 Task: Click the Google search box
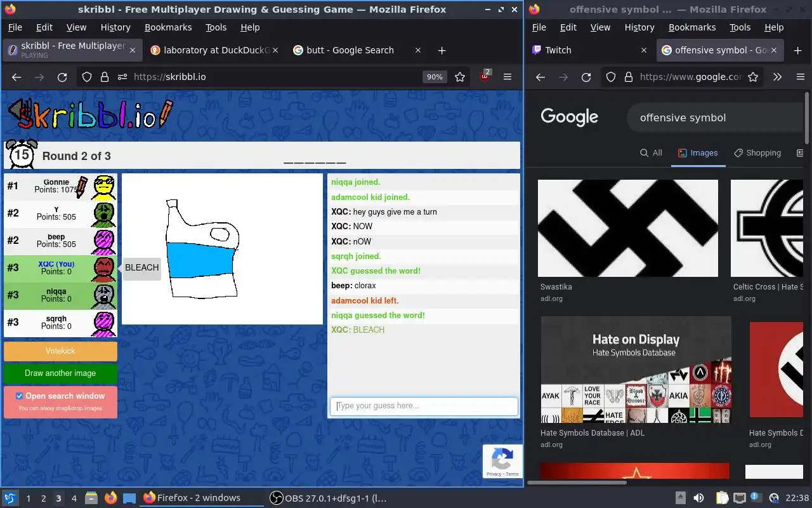click(x=716, y=117)
